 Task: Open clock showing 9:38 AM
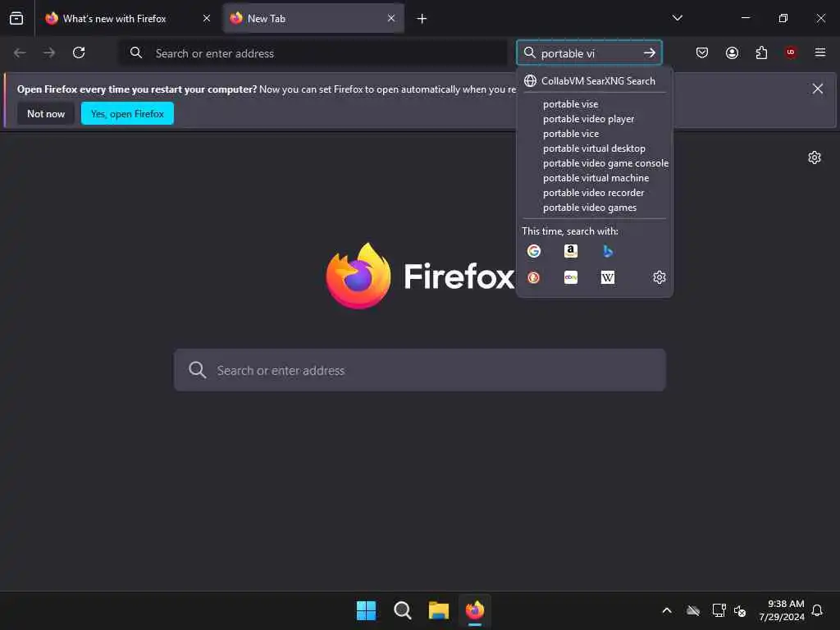click(x=782, y=610)
